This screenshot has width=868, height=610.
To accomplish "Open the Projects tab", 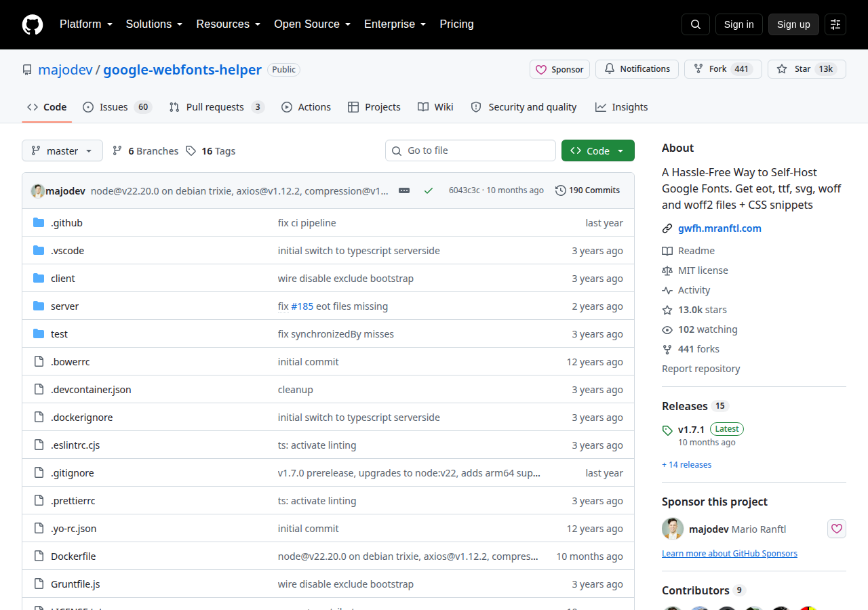I will pyautogui.click(x=374, y=107).
